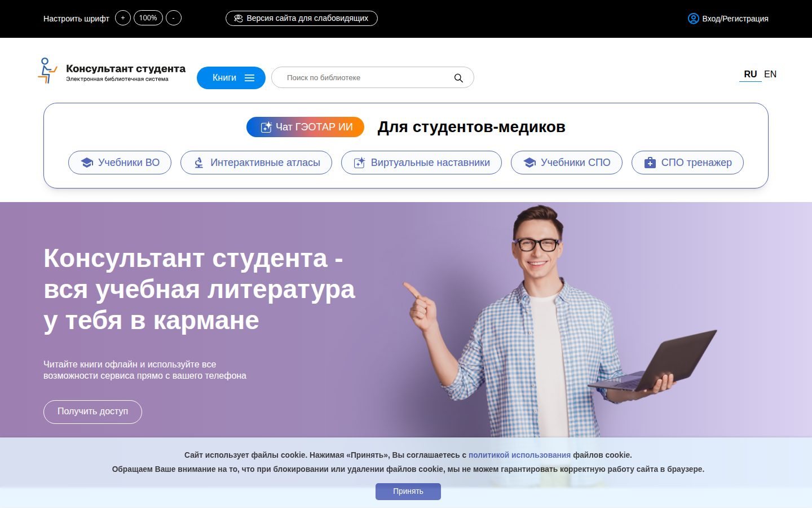Open Интерактивные атласы section
Screen dimensions: 812x508
[256, 163]
